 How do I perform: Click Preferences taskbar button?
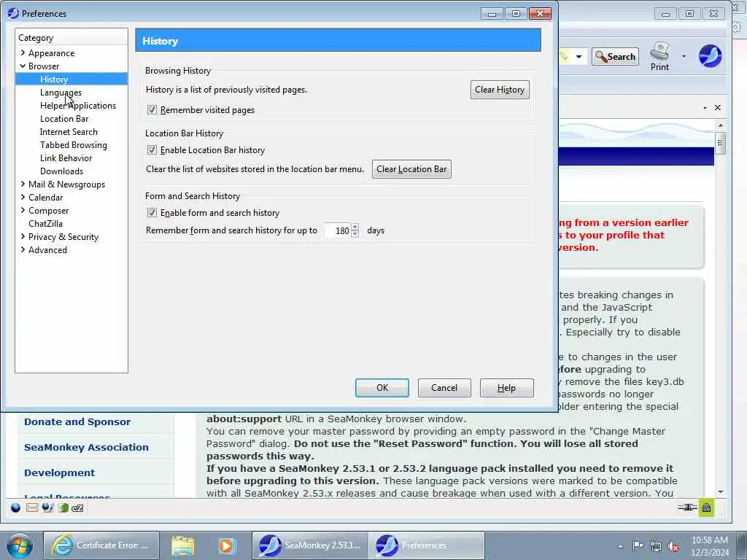pyautogui.click(x=427, y=545)
